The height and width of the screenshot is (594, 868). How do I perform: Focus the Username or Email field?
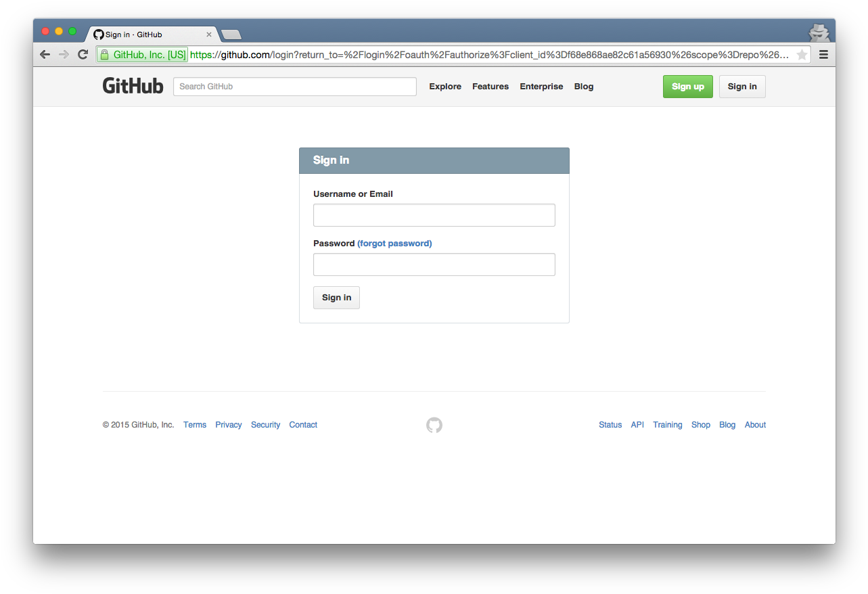coord(434,215)
